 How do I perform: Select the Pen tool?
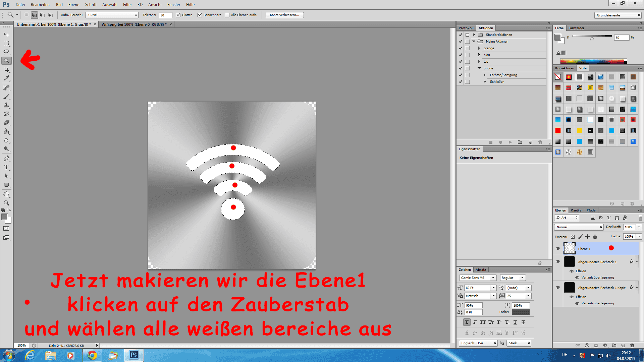pyautogui.click(x=6, y=159)
